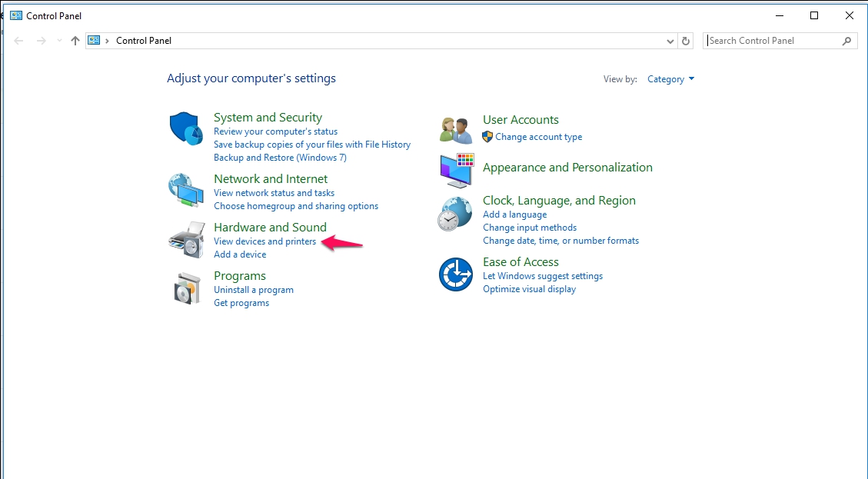The height and width of the screenshot is (479, 868).
Task: Click the Add a device link
Action: (240, 254)
